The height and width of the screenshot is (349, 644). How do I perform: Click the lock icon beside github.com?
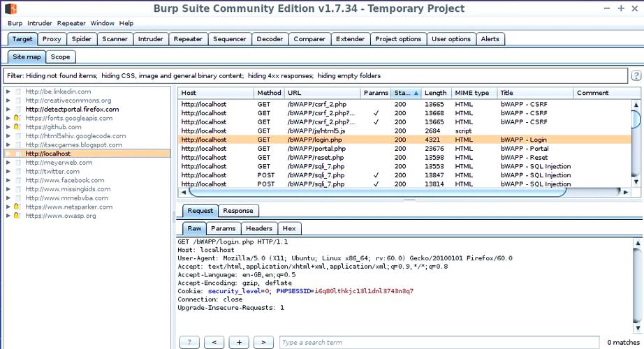coord(17,127)
